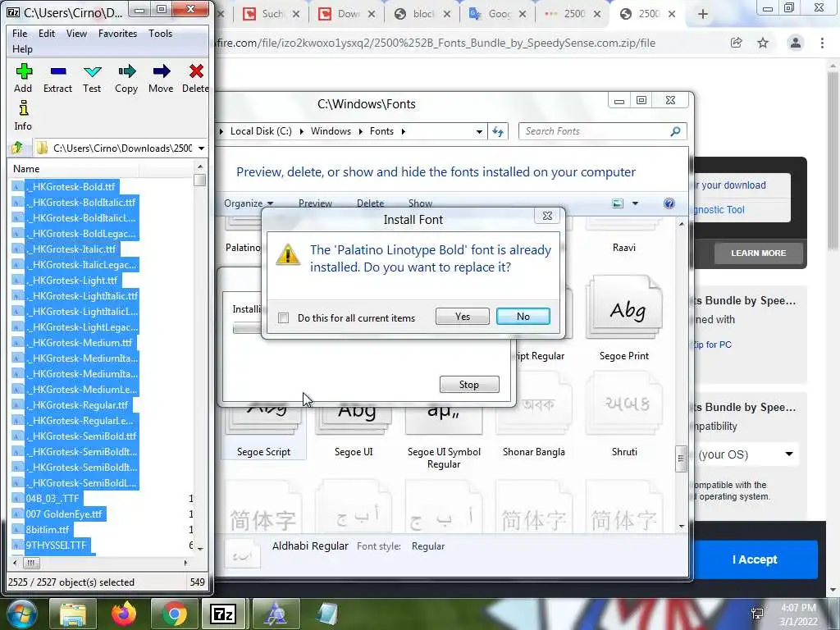Click the Name column header
The height and width of the screenshot is (630, 840).
pyautogui.click(x=74, y=169)
